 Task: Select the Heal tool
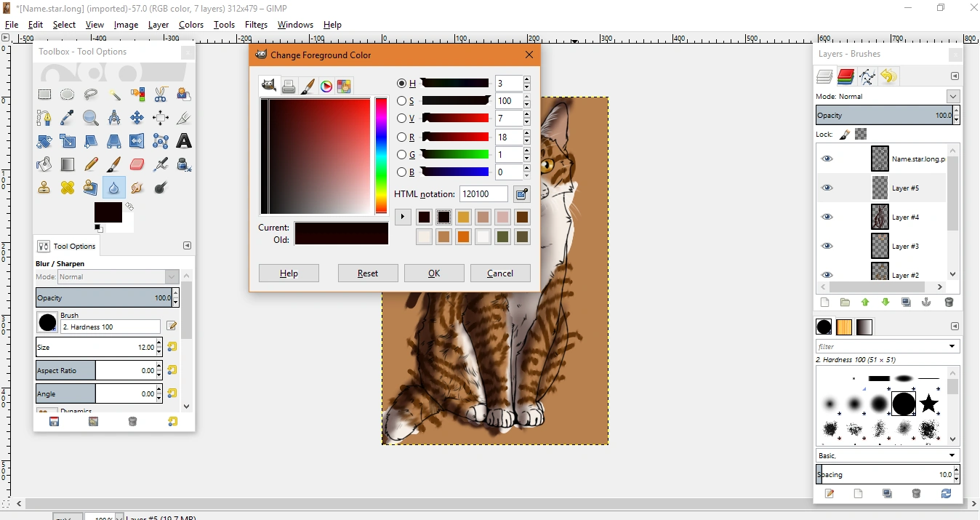[68, 188]
